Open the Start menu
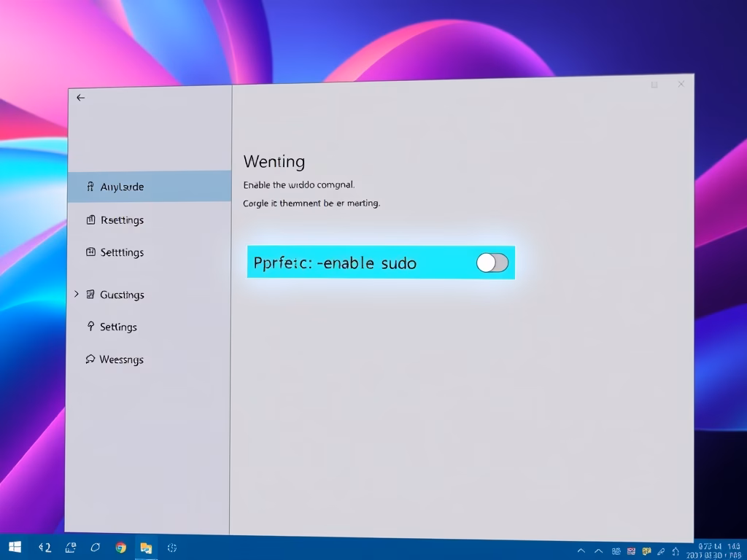Screen dimensions: 747x560 (x=14, y=548)
